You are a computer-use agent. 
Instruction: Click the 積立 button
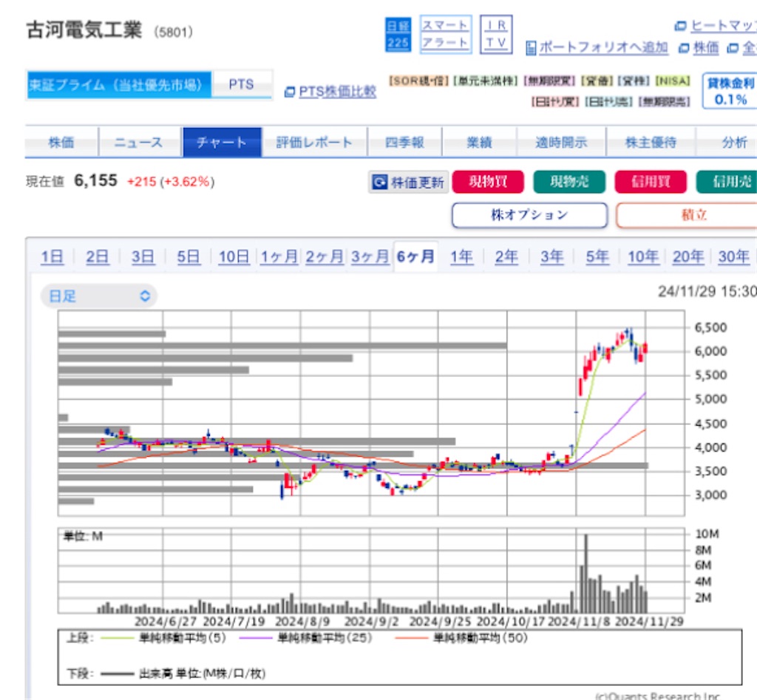pos(688,215)
